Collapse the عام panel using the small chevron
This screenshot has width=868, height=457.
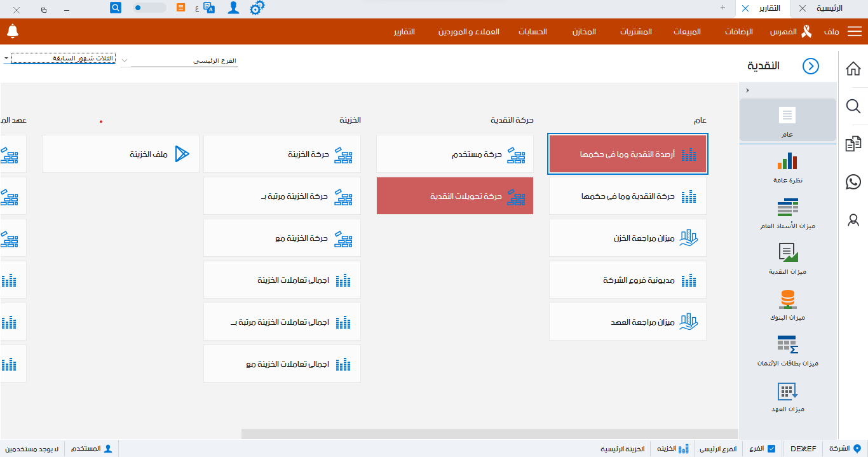pyautogui.click(x=747, y=90)
